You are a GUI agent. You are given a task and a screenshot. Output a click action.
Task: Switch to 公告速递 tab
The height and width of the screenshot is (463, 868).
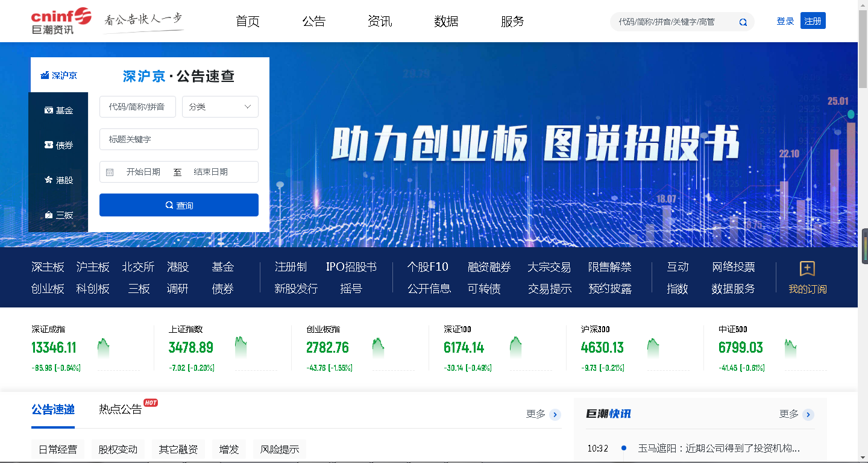tap(53, 410)
